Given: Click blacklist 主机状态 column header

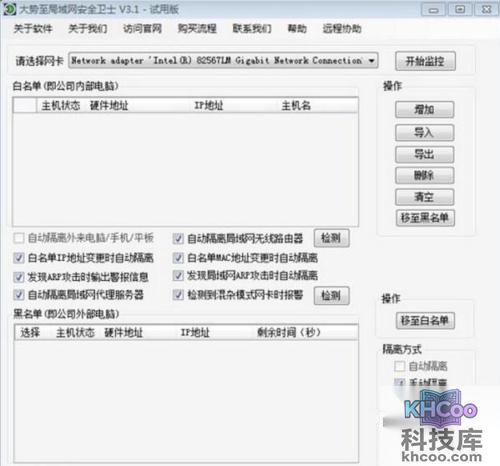Looking at the screenshot, I should tap(75, 332).
